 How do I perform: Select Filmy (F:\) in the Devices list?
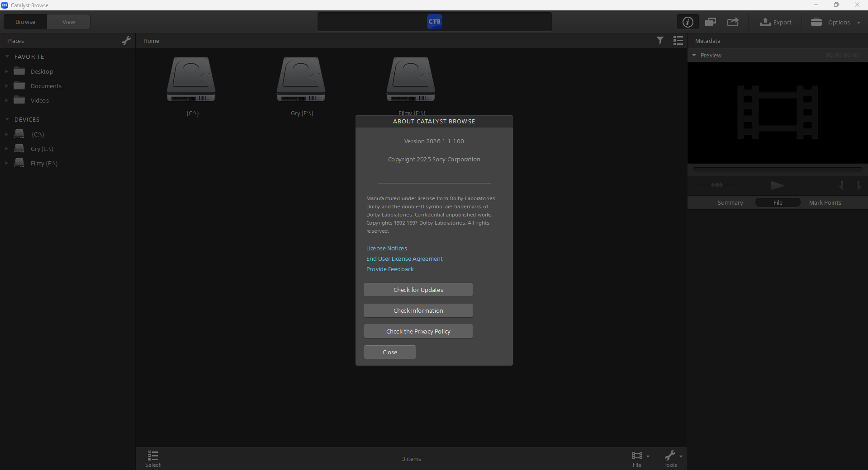pos(44,163)
